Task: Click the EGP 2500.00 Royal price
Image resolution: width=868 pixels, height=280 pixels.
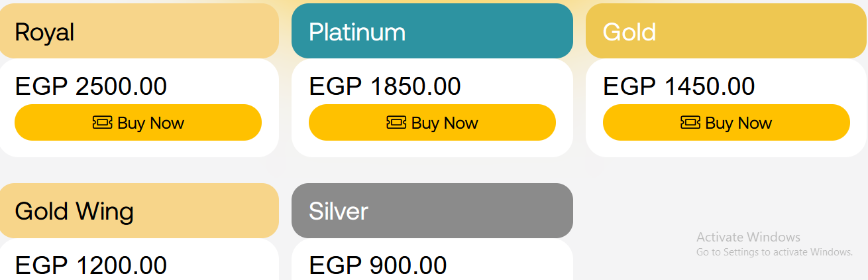Action: 91,87
